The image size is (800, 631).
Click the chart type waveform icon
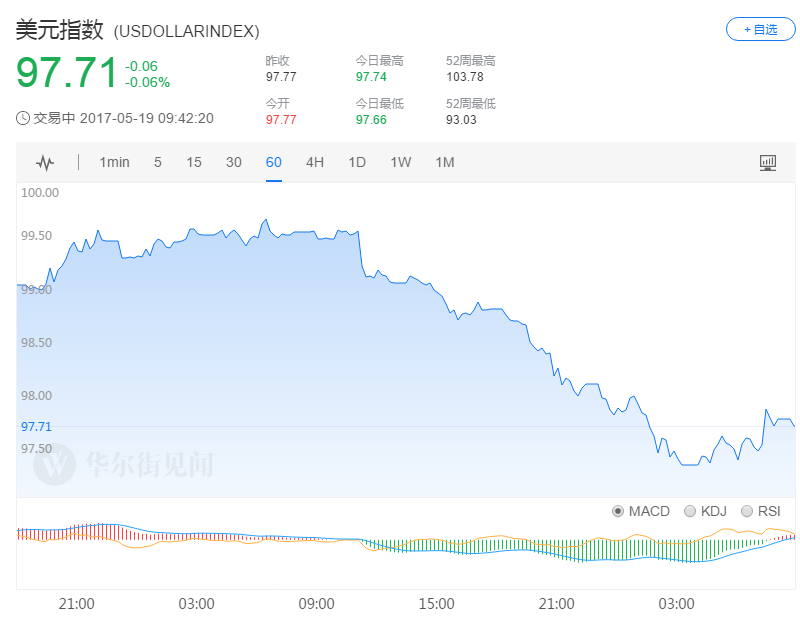tap(45, 163)
